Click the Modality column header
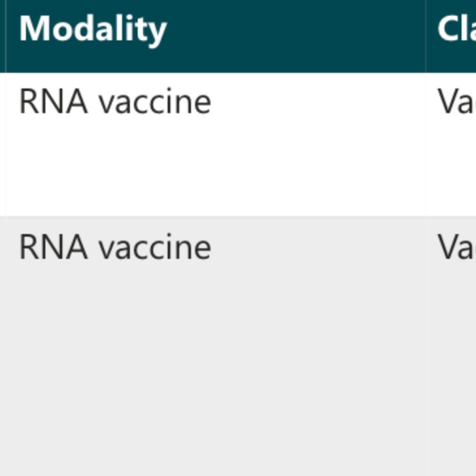 pos(92,29)
